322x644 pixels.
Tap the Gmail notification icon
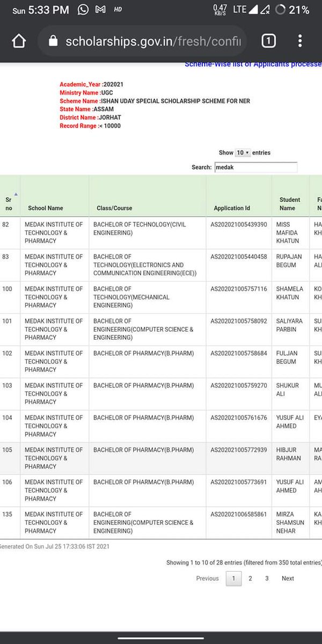[100, 9]
